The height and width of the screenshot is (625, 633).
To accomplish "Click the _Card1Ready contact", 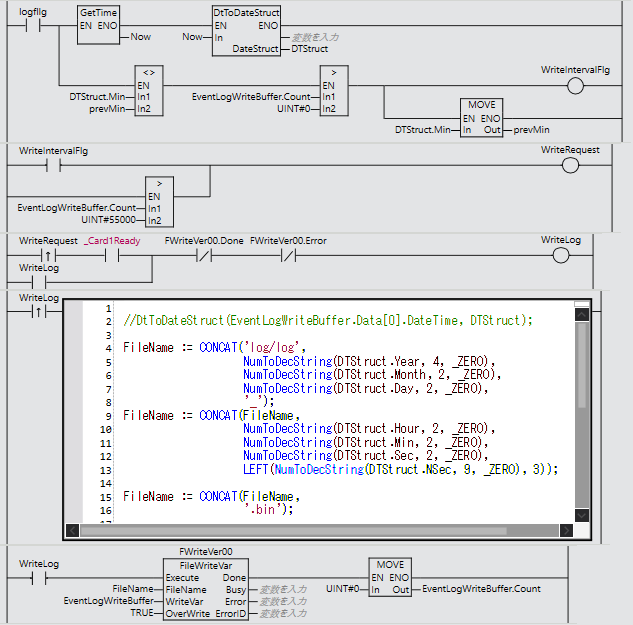I will point(111,255).
